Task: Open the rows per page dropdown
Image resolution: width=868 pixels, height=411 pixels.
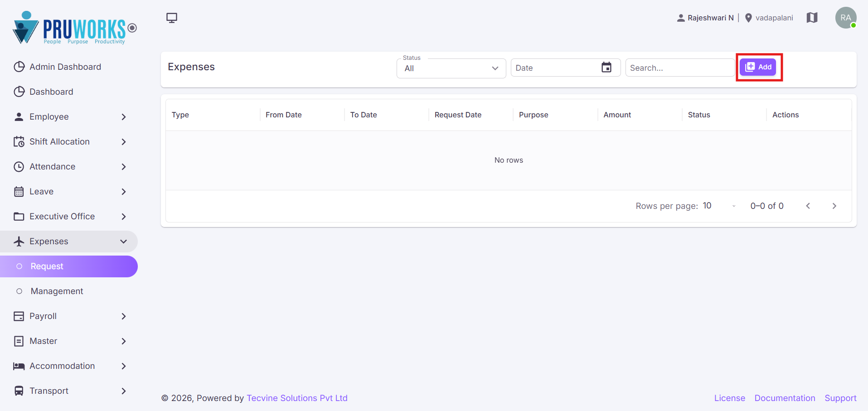Action: click(719, 206)
